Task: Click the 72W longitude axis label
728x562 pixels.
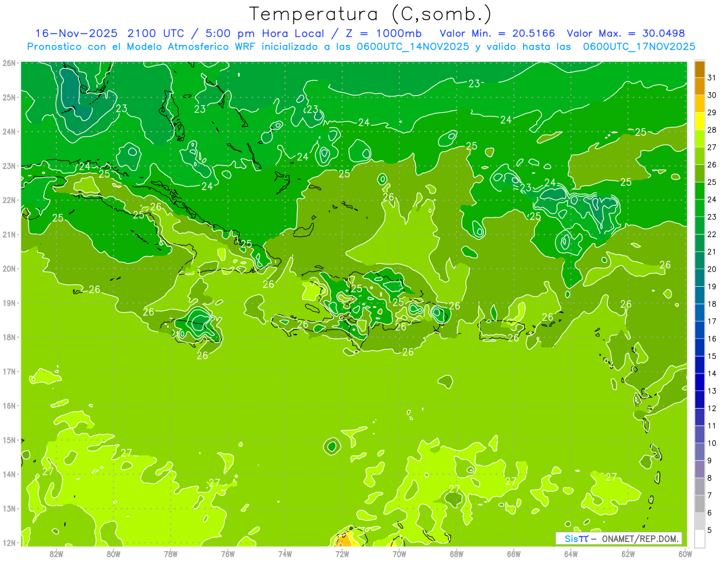Action: 342,554
